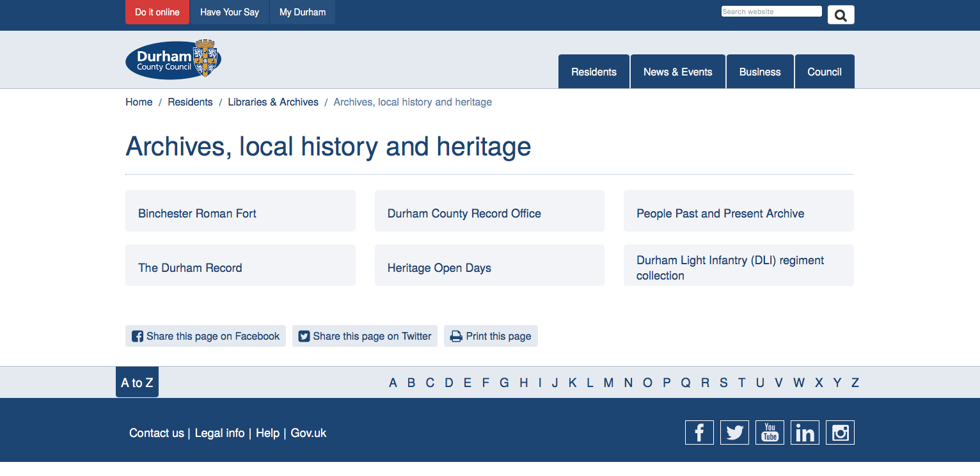980x476 pixels.
Task: Select letter K in A–Z index
Action: 573,383
